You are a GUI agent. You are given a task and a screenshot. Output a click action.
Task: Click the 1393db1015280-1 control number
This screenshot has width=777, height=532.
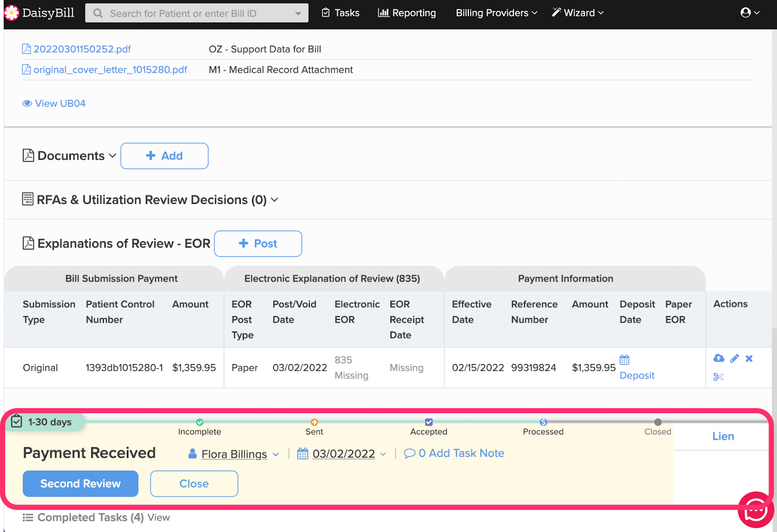click(124, 368)
